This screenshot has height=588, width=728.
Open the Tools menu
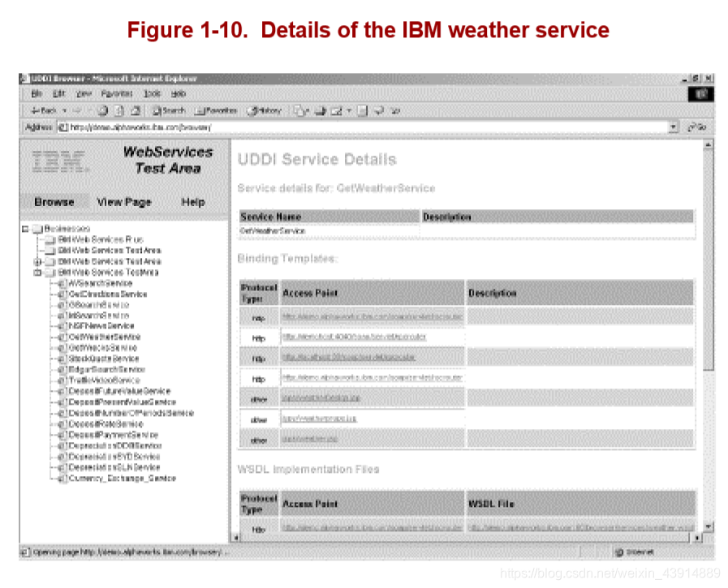click(x=152, y=94)
